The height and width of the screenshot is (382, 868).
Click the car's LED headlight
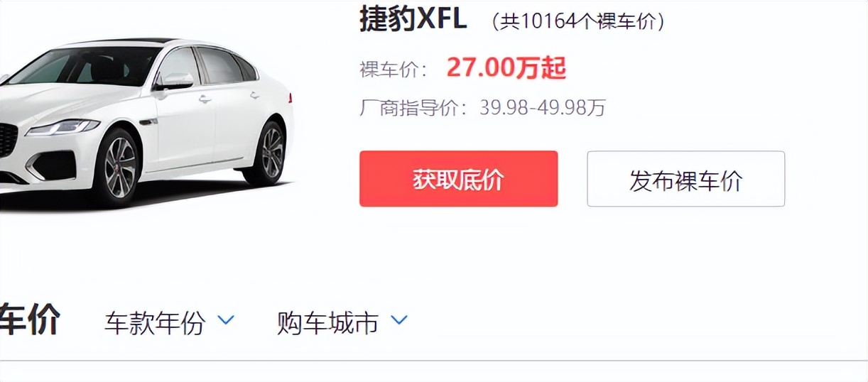[x=63, y=127]
